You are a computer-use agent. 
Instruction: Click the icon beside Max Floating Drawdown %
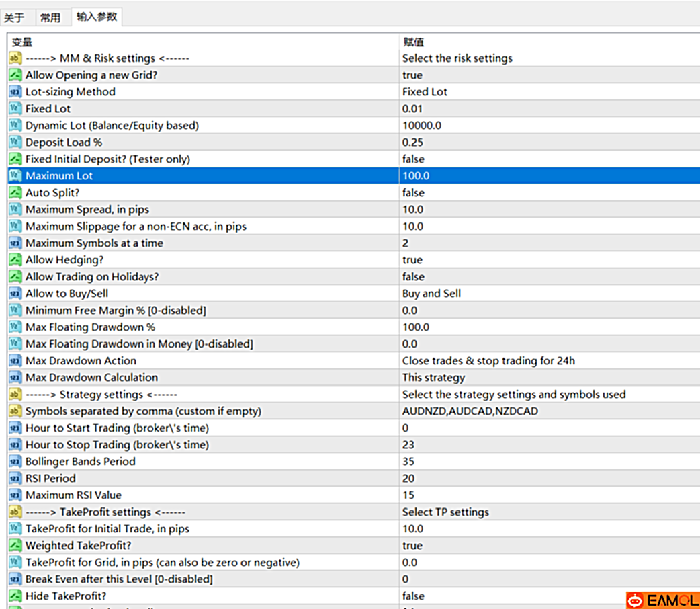(x=15, y=327)
